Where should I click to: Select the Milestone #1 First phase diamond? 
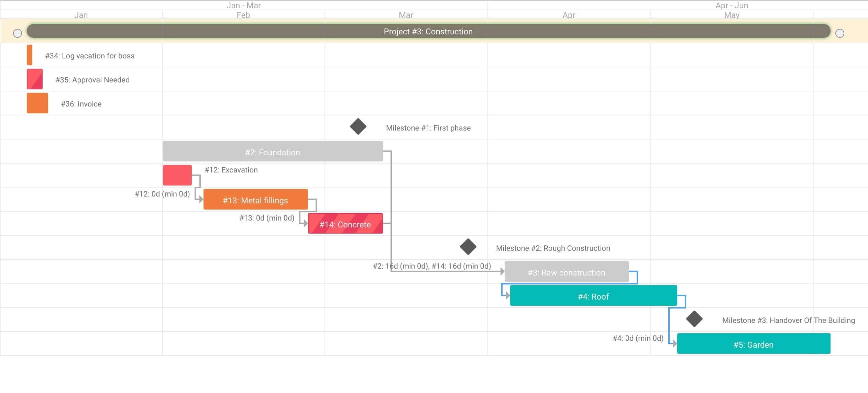click(358, 126)
